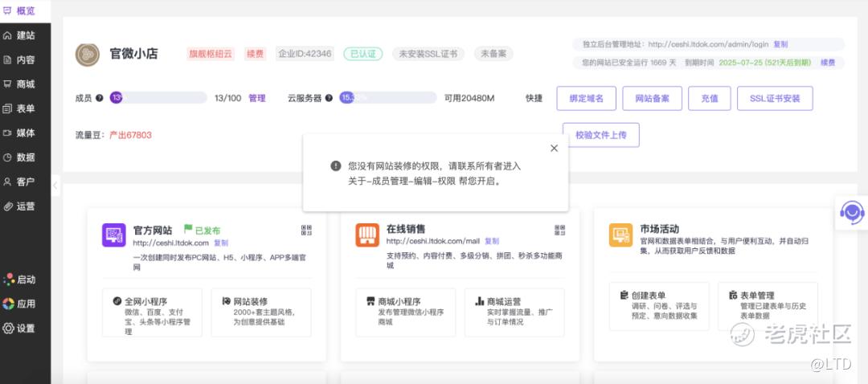Copy the admin login address via 复制
This screenshot has height=384, width=868.
click(780, 44)
